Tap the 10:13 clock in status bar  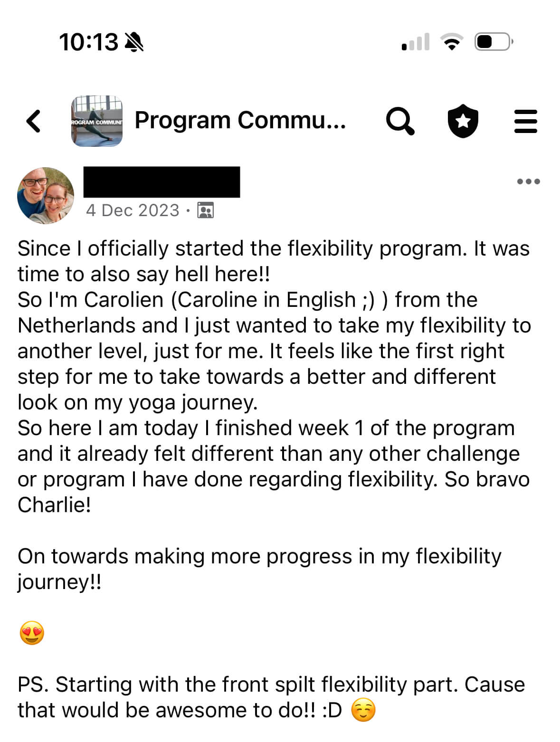(88, 42)
